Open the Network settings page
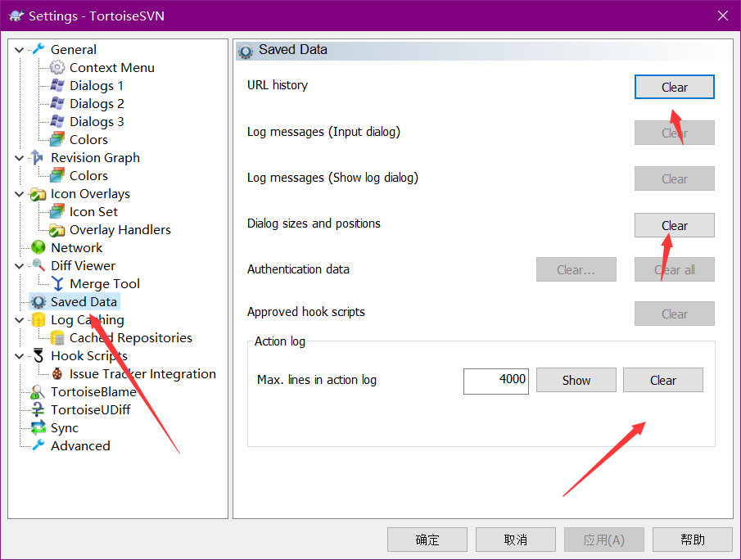741x560 pixels. coord(77,247)
